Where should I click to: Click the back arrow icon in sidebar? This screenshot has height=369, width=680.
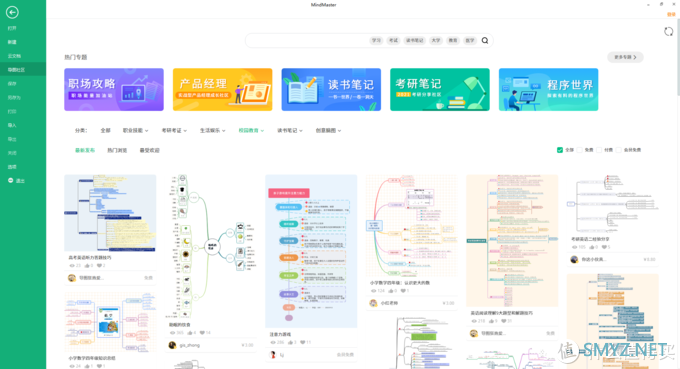coord(12,13)
